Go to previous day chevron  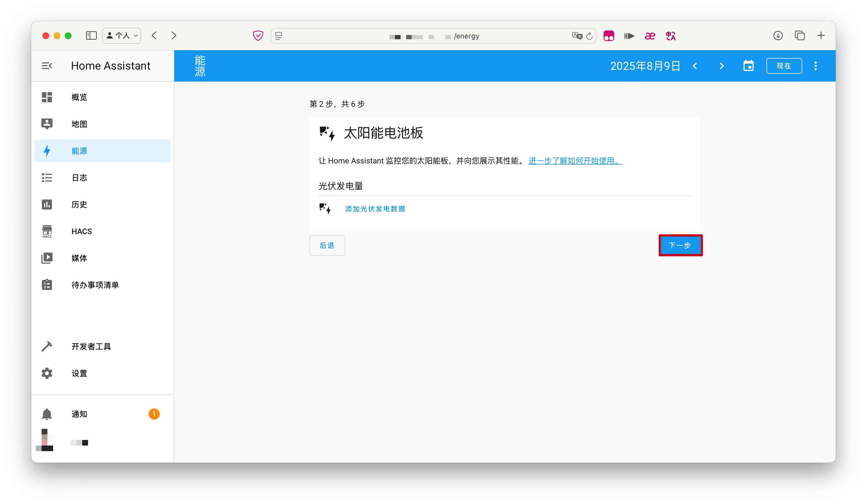[695, 66]
